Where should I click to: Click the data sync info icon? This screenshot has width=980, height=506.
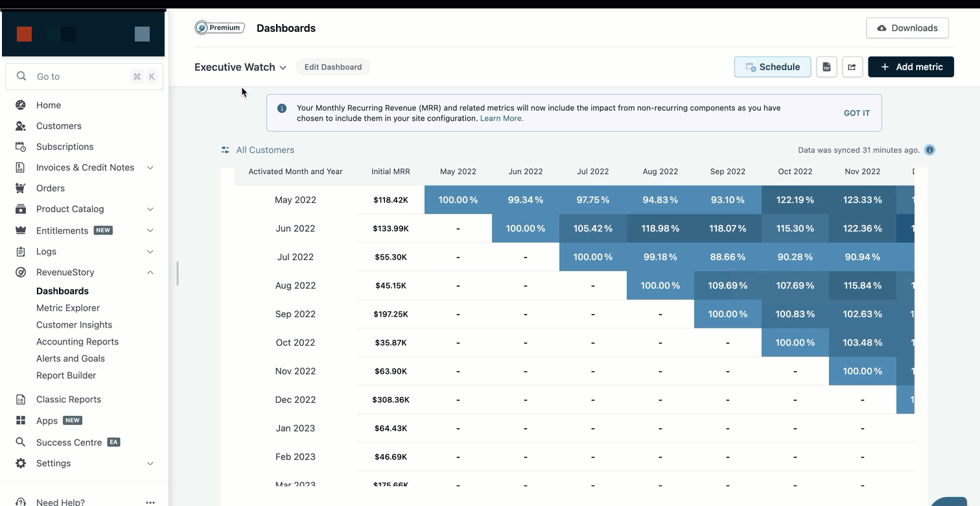click(x=929, y=150)
